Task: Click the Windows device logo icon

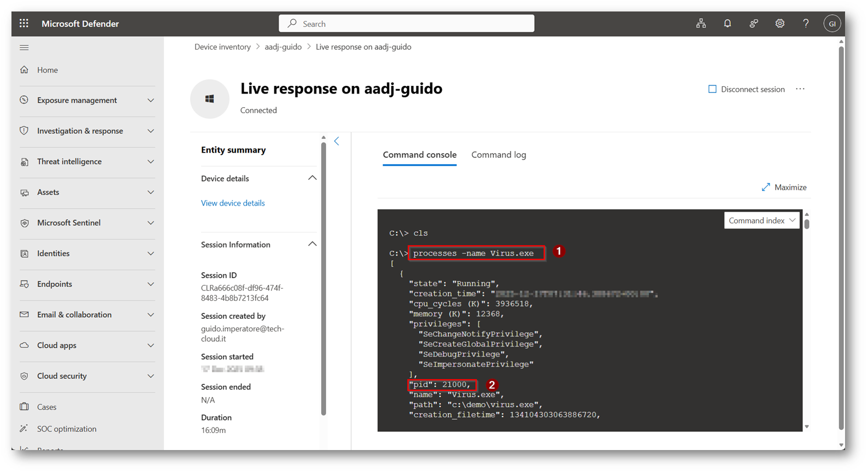Action: click(x=210, y=99)
